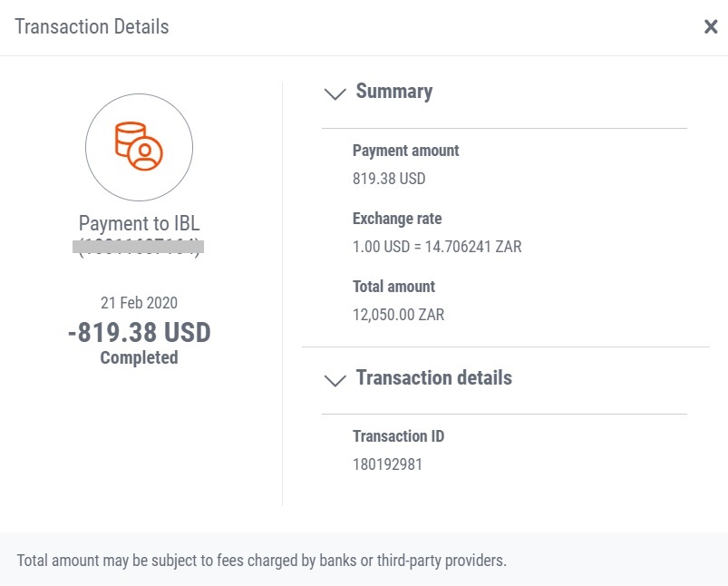Select the Payment to IBL label

point(139,223)
